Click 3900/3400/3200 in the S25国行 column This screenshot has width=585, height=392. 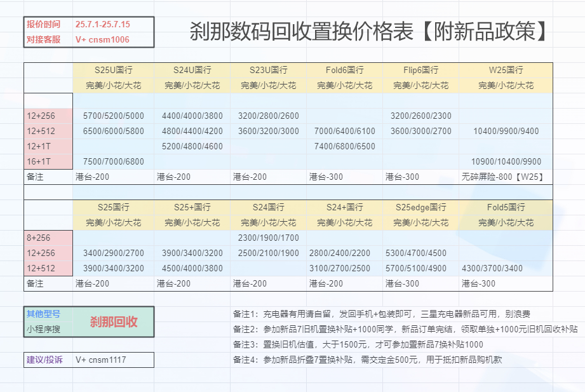[114, 268]
